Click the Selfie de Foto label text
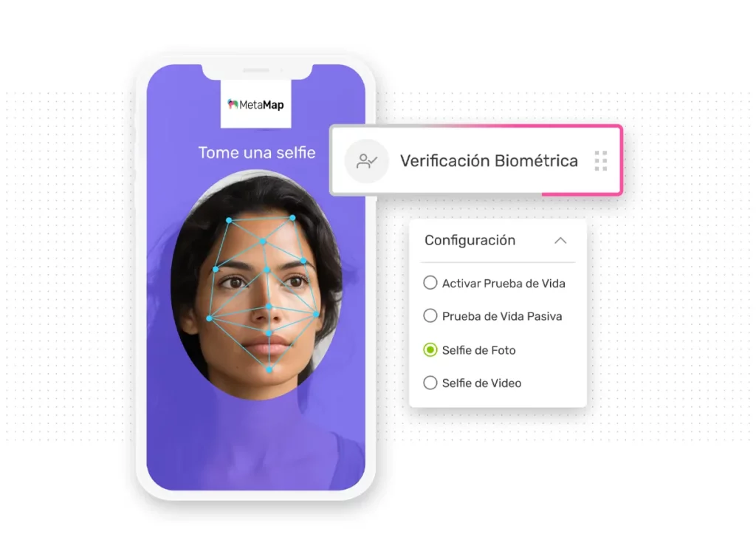This screenshot has width=756, height=557. (x=478, y=350)
